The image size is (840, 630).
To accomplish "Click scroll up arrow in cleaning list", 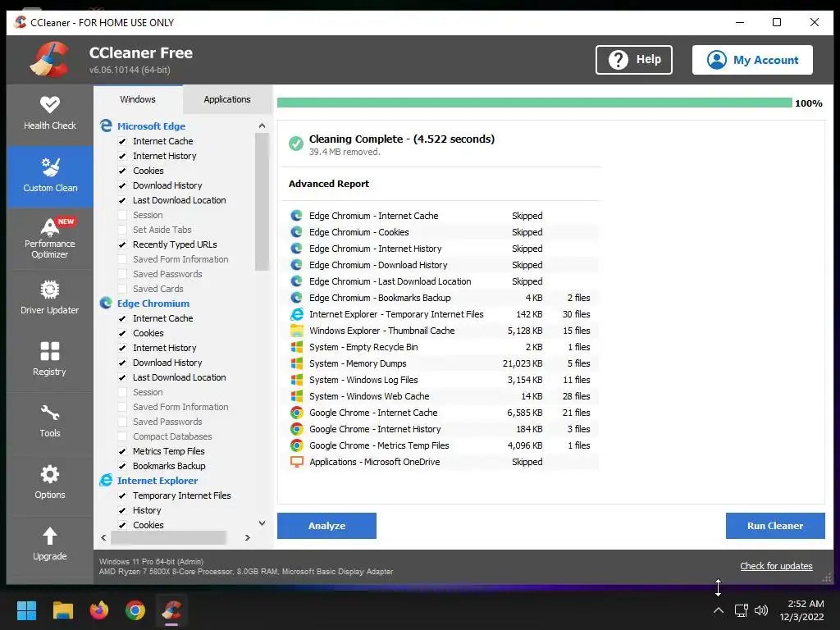I will (262, 126).
